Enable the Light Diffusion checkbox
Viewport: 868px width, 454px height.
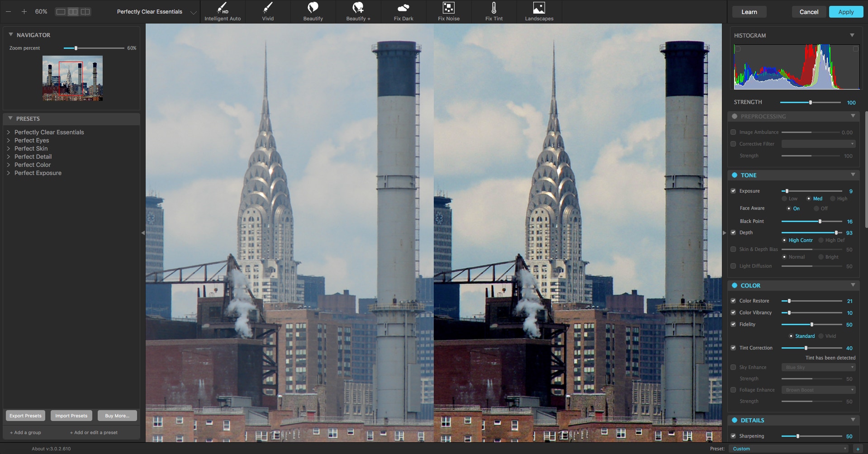click(733, 266)
